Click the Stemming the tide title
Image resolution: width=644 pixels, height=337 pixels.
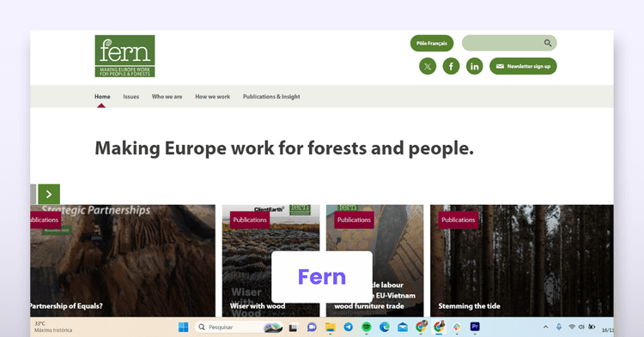tap(469, 306)
